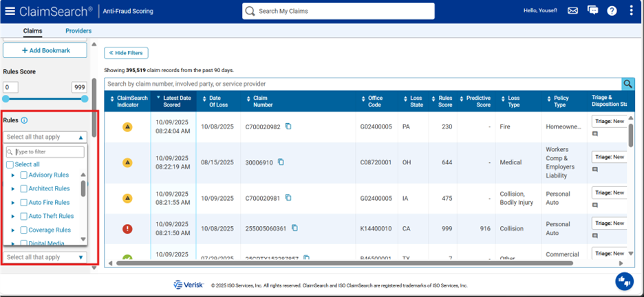Copy claim number 255005060361
644x297 pixels.
[x=294, y=228]
